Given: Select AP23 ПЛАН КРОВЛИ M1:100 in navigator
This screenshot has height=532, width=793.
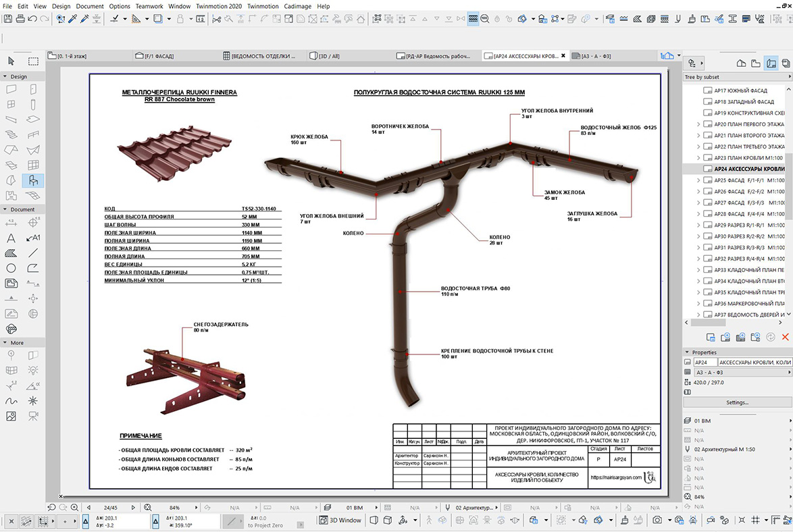Looking at the screenshot, I should point(748,158).
